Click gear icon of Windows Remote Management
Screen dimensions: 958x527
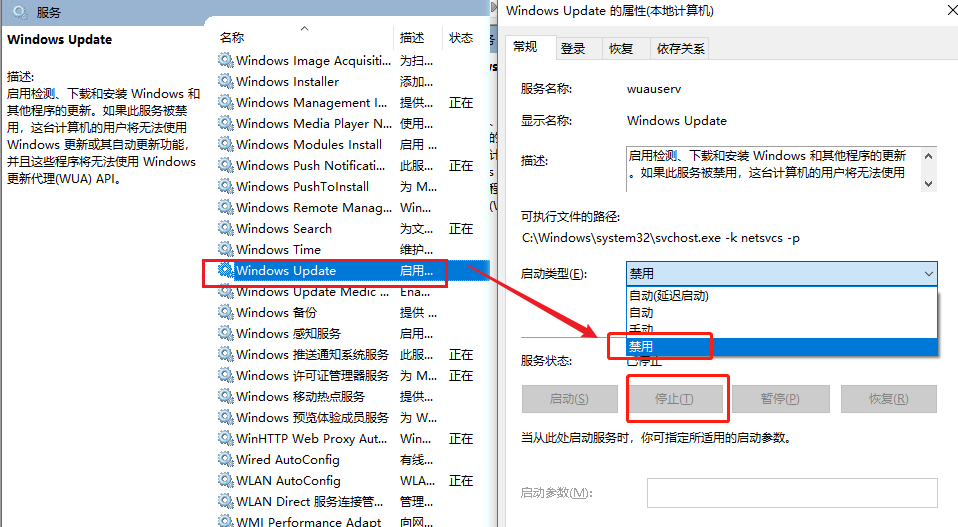click(226, 207)
